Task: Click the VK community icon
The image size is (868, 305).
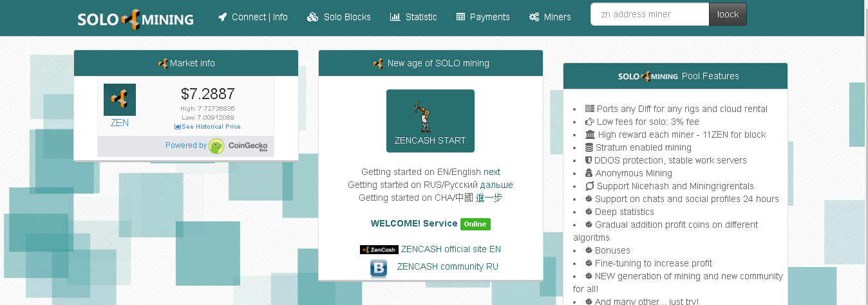Action: 379,268
